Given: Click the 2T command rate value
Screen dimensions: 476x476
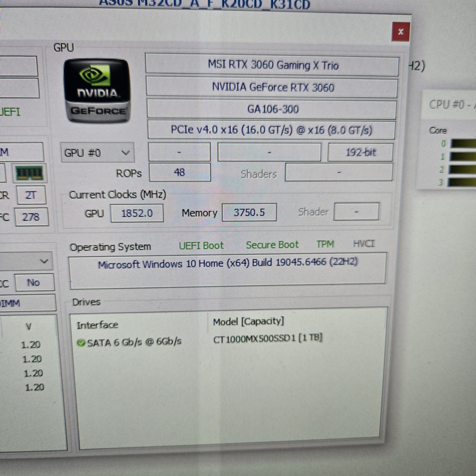Looking at the screenshot, I should (x=31, y=195).
